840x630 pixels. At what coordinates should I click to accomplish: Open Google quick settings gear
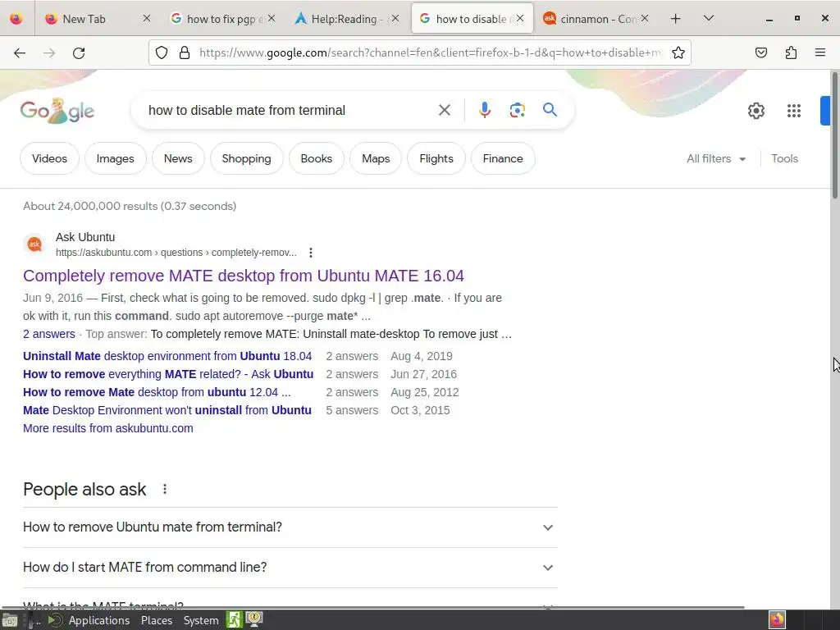756,111
